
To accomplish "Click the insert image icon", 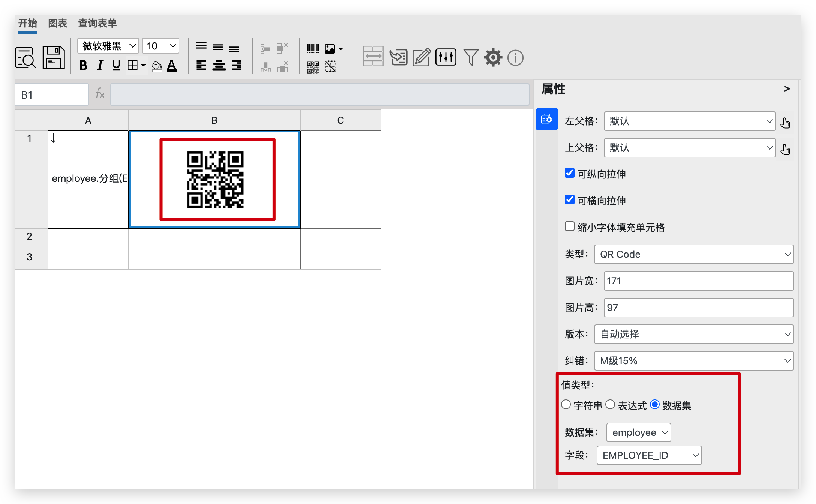I will tap(330, 49).
